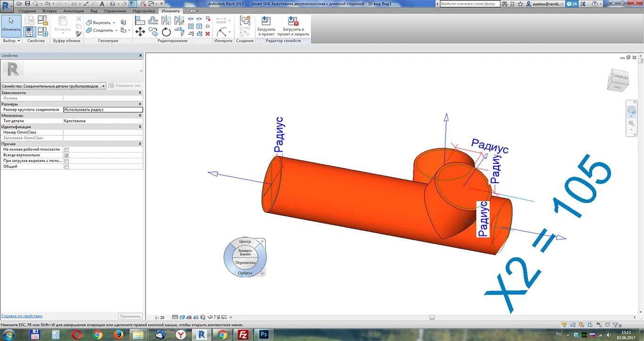Viewport: 644px width, 341px height.
Task: Click Загрузить в проект и закрыть
Action: click(x=293, y=26)
